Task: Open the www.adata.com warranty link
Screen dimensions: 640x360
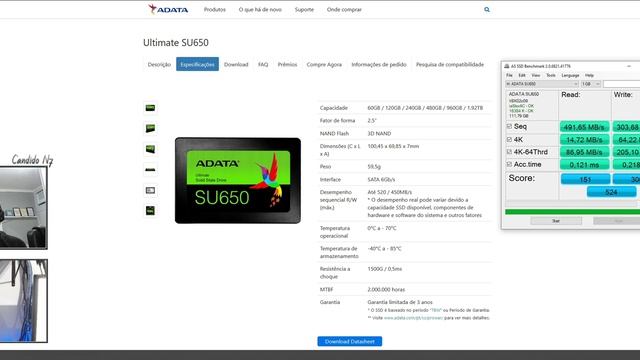Action: point(413,318)
